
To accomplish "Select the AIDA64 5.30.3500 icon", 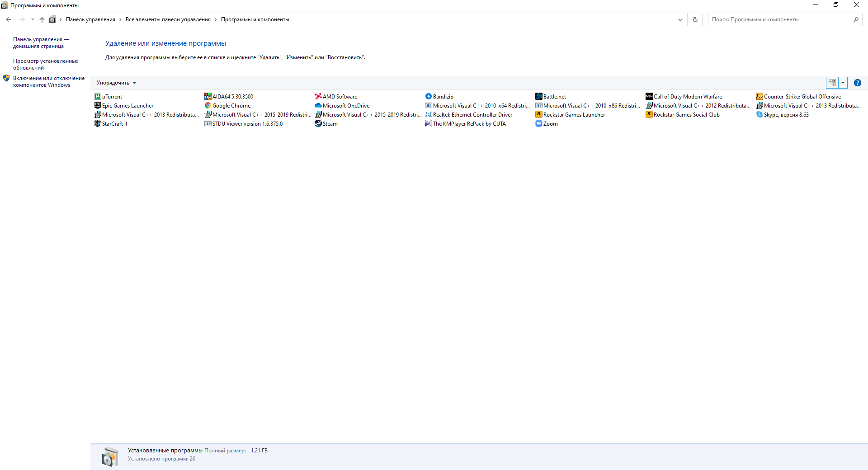I will click(x=208, y=96).
